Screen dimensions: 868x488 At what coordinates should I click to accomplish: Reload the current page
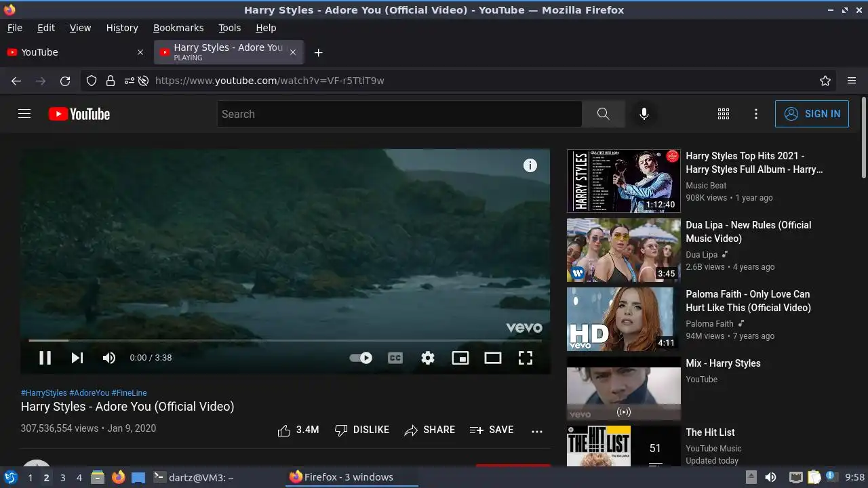point(65,81)
